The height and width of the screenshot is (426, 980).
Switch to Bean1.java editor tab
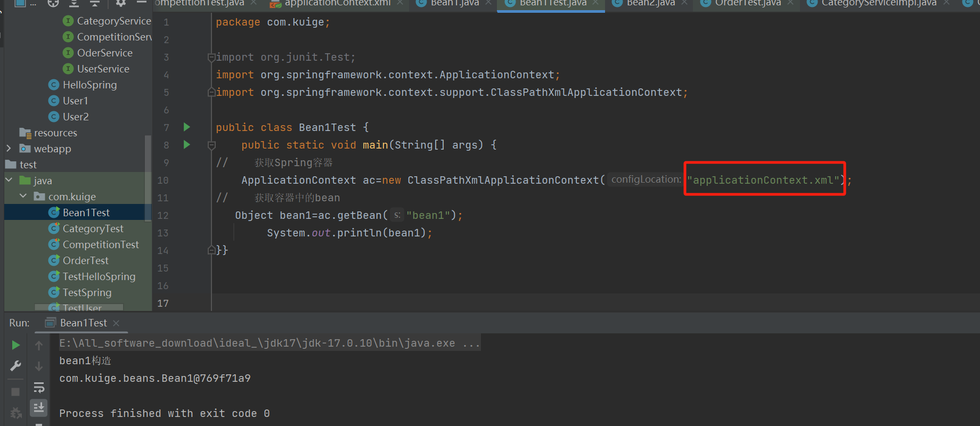pyautogui.click(x=454, y=3)
